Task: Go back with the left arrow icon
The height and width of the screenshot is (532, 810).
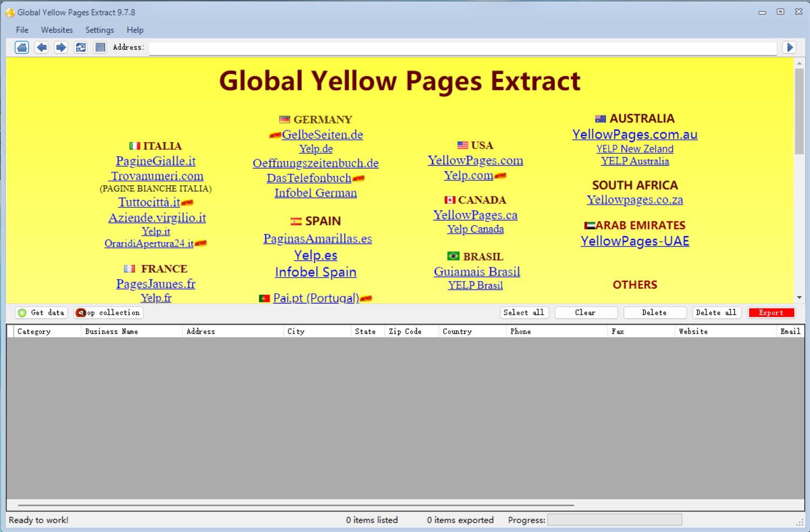Action: pyautogui.click(x=42, y=48)
